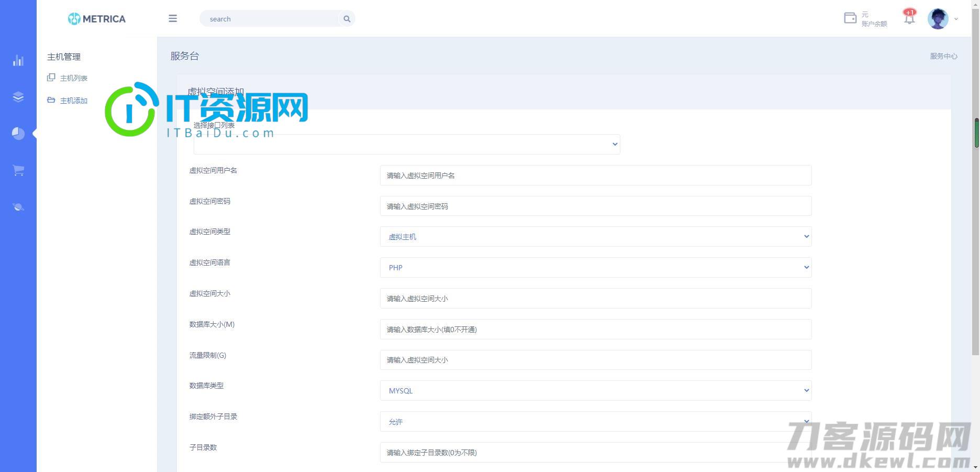
Task: Click the scrollbar up arrow
Action: [x=976, y=4]
